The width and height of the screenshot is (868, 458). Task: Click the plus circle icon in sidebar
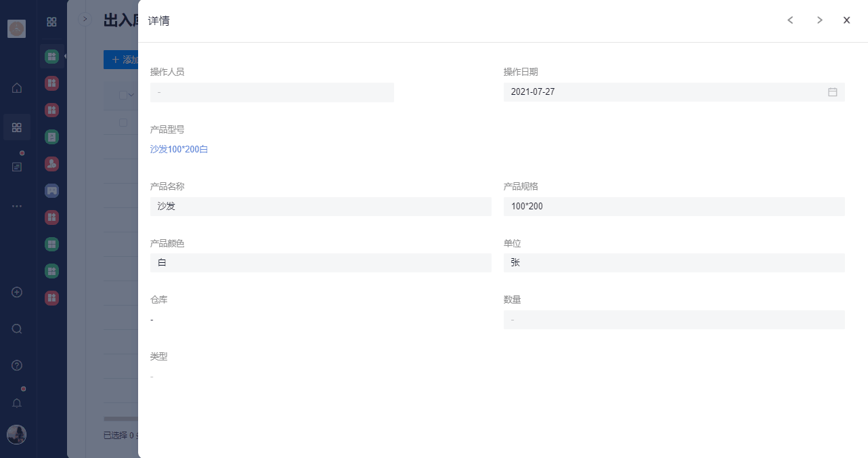(17, 292)
